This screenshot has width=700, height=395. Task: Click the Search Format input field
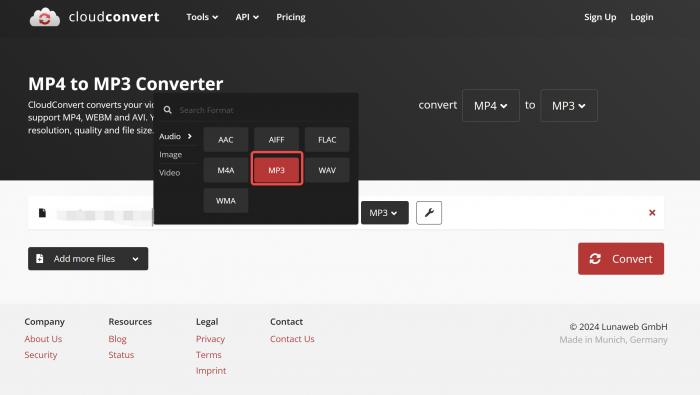pos(263,110)
